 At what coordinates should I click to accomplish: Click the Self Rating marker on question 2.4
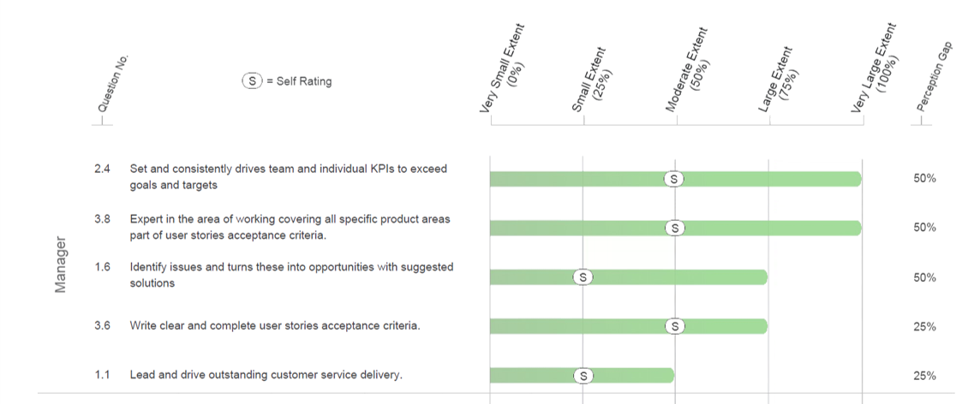click(673, 179)
